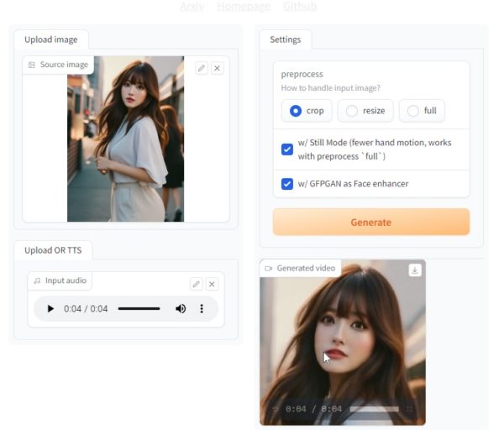Open the Github link
This screenshot has width=504, height=430.
pyautogui.click(x=300, y=7)
